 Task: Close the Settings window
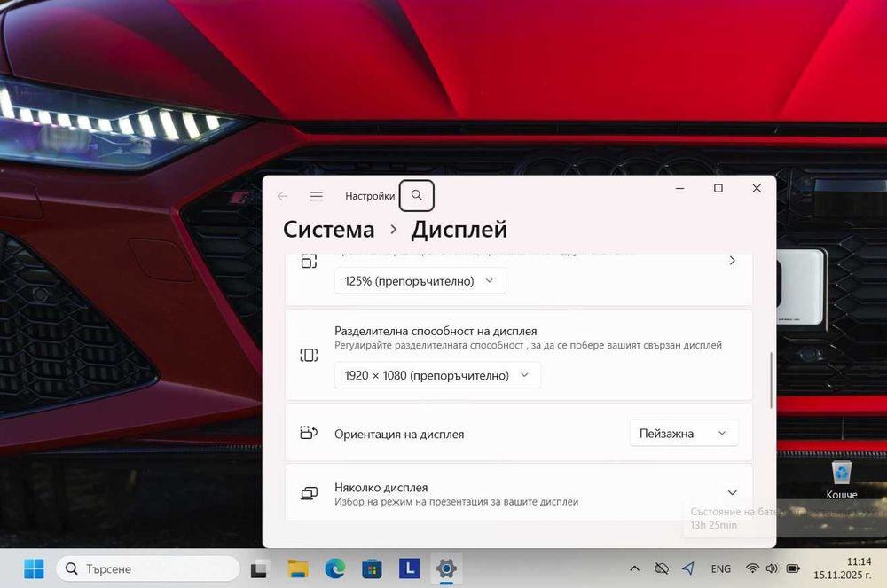(x=757, y=188)
